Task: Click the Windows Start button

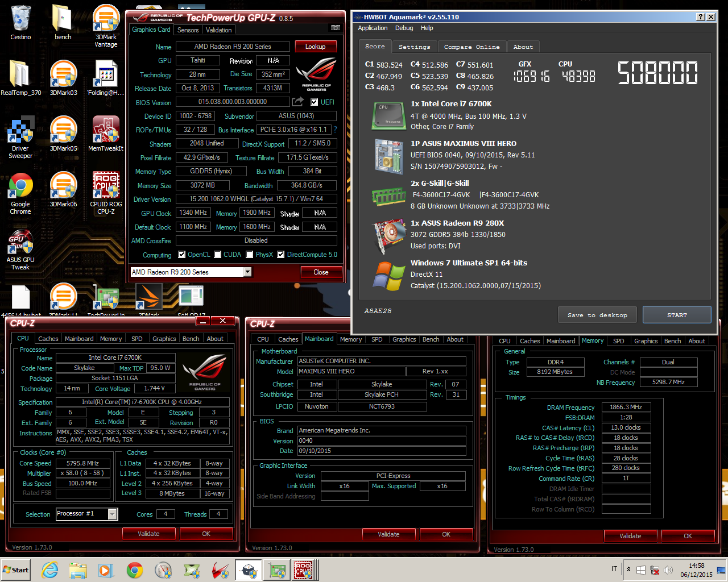Action: 16,570
